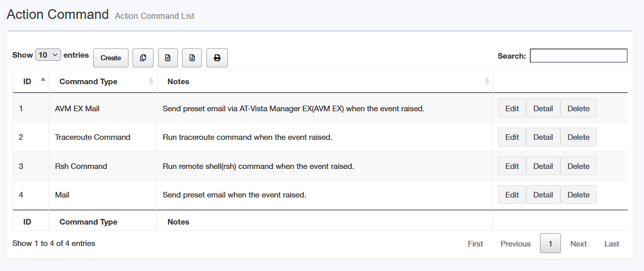Edit the AVM EX Mail command
Image resolution: width=644 pixels, height=271 pixels.
tap(512, 109)
